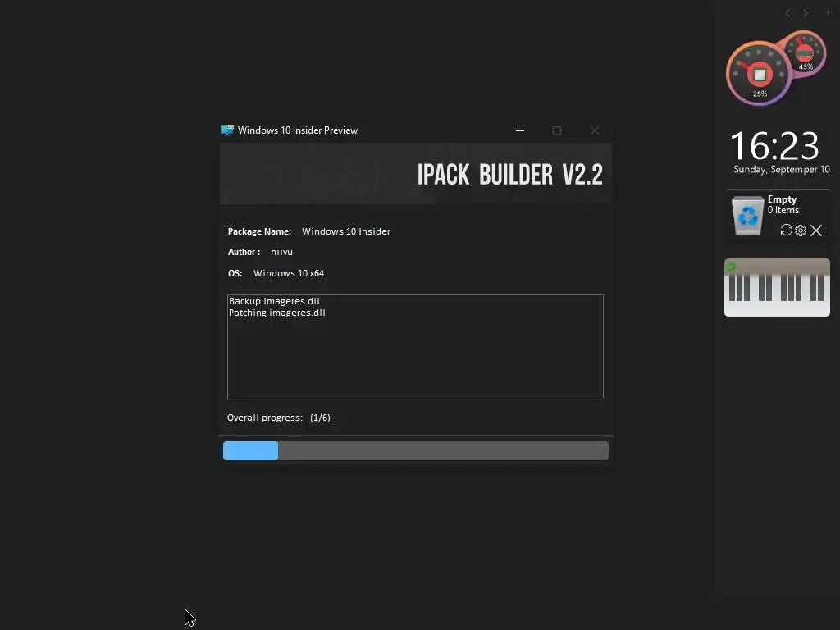Image resolution: width=840 pixels, height=630 pixels.
Task: Click the 16:23 clock widget
Action: 774,146
